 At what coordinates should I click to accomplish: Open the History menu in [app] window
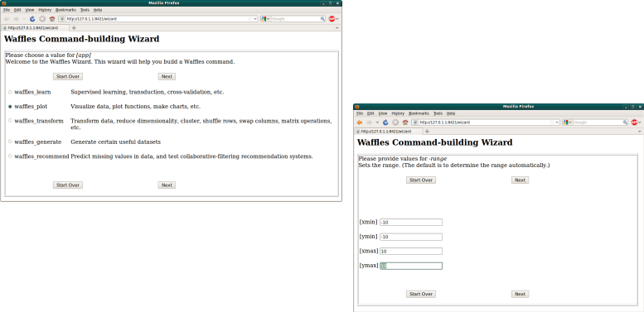45,10
